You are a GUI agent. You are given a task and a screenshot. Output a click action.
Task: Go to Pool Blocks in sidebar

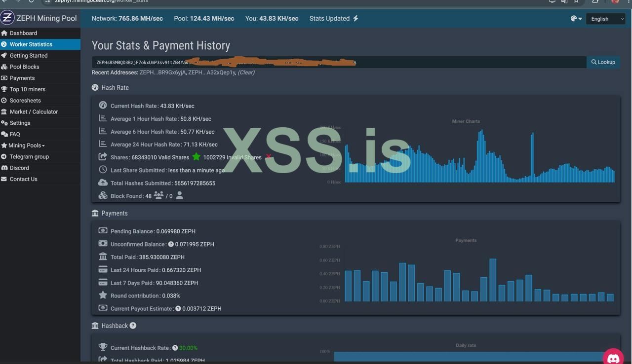click(24, 67)
